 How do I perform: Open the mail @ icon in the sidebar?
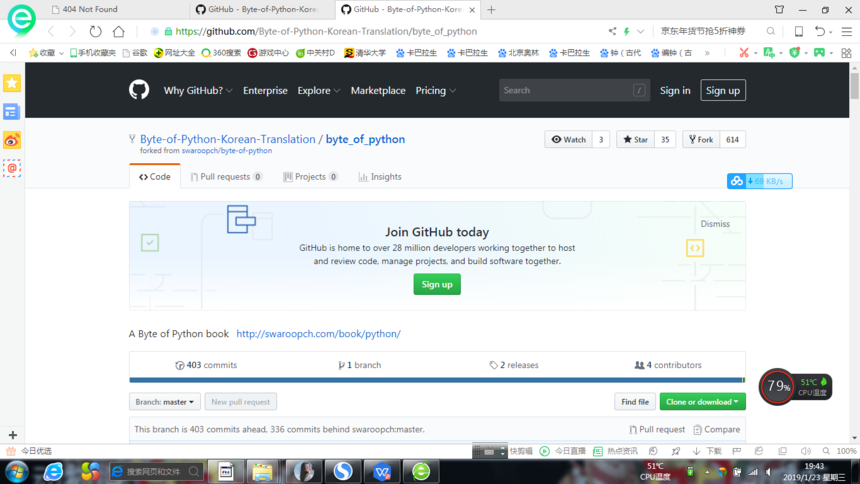12,168
